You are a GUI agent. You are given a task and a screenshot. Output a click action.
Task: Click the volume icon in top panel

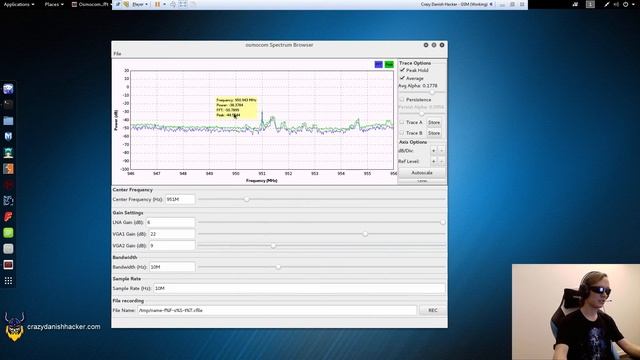pos(616,4)
